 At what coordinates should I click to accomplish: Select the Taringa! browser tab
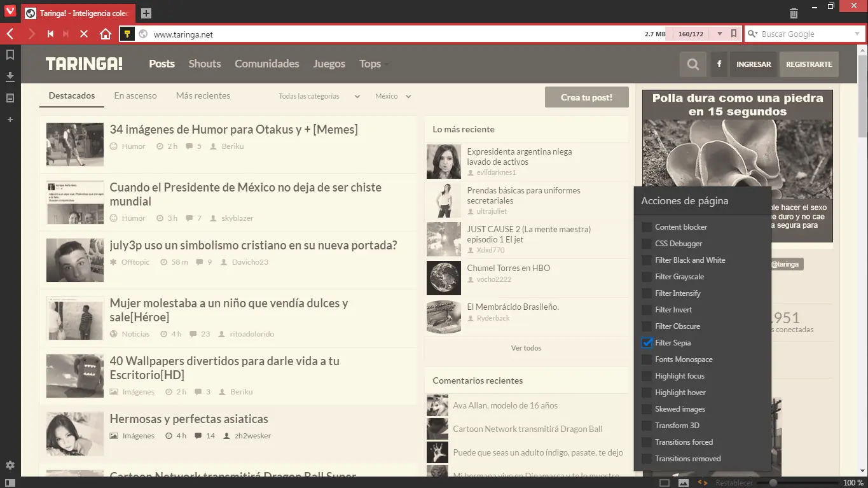(77, 13)
